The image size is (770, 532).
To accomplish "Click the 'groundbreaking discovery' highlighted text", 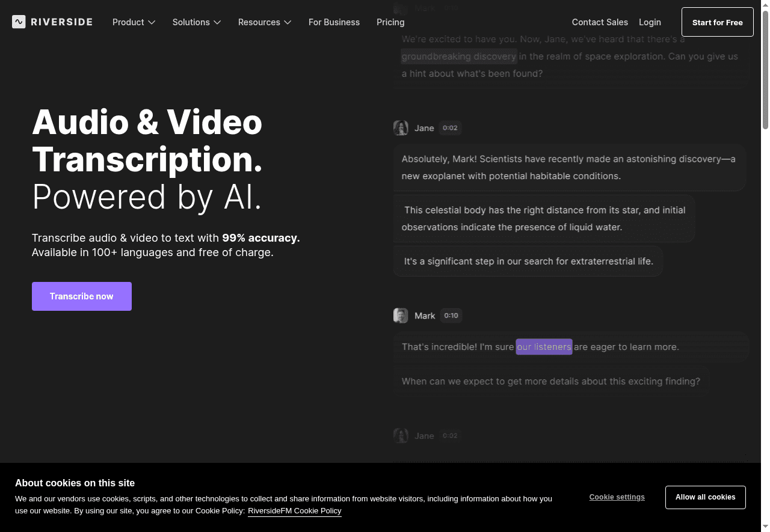I will (458, 57).
